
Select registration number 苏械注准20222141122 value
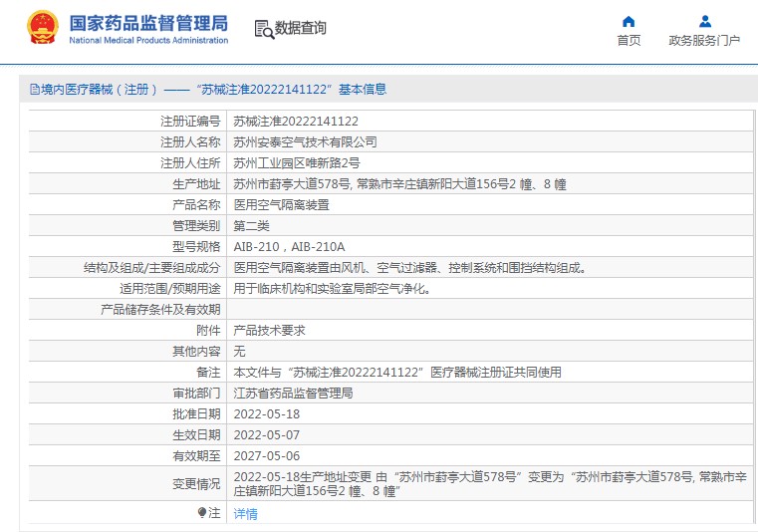[x=296, y=121]
